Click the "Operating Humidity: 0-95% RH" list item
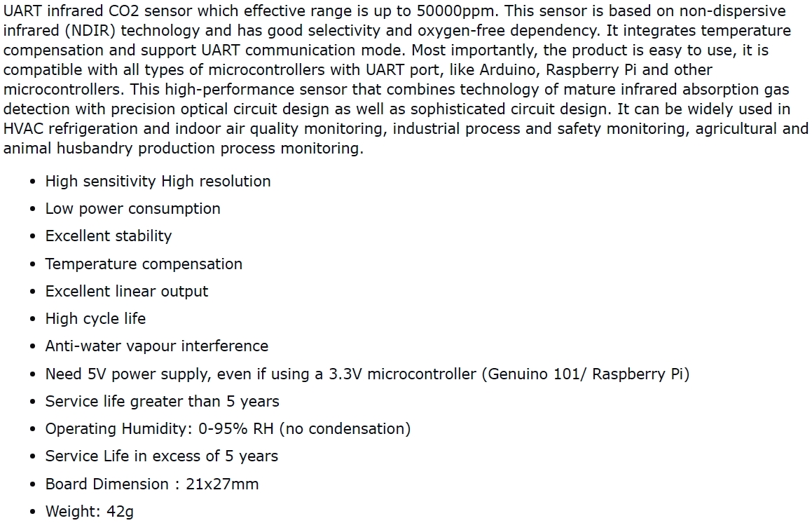812x523 pixels. 228,428
